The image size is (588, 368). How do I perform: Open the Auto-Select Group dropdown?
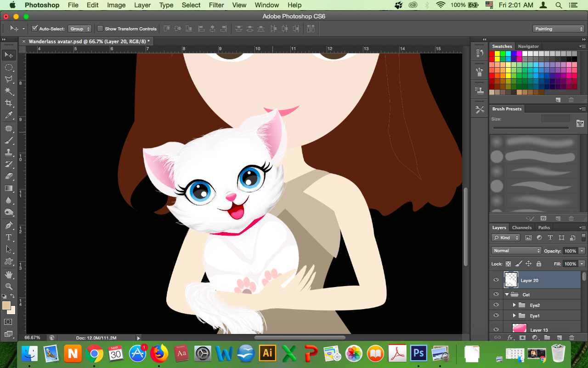pos(80,29)
